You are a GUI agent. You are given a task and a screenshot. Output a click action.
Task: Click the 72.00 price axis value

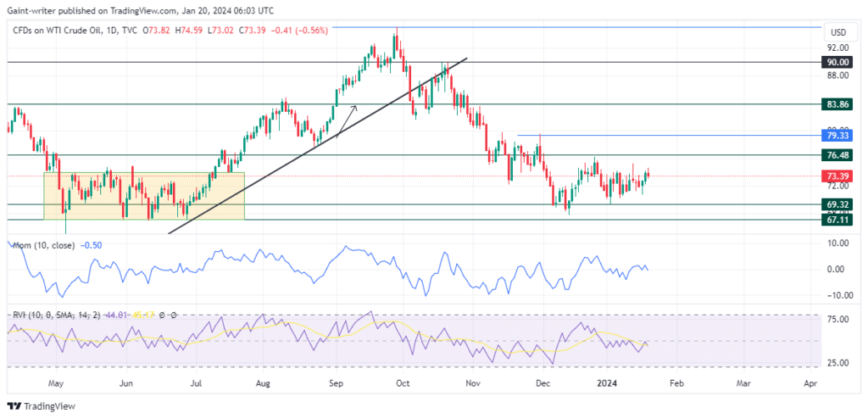pos(837,187)
